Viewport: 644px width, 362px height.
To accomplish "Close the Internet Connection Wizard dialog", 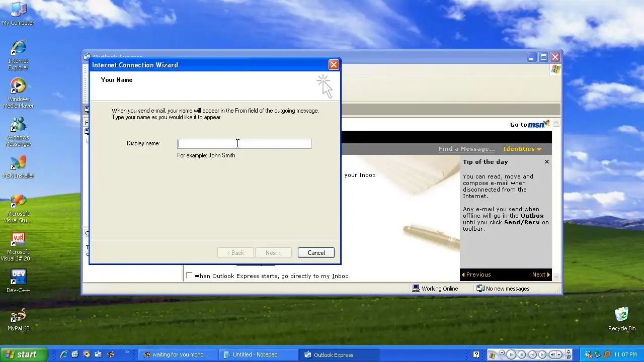I will pos(334,65).
